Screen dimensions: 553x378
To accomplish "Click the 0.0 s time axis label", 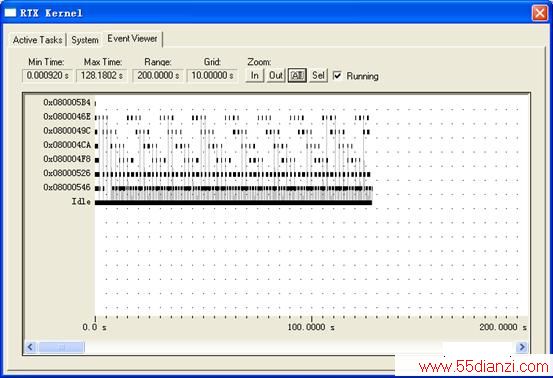I will coord(95,327).
